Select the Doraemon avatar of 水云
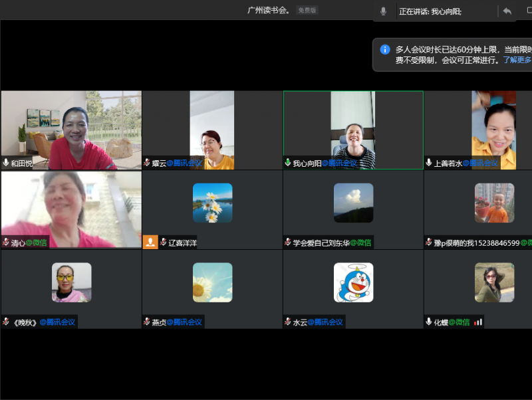The image size is (532, 400). 353,282
